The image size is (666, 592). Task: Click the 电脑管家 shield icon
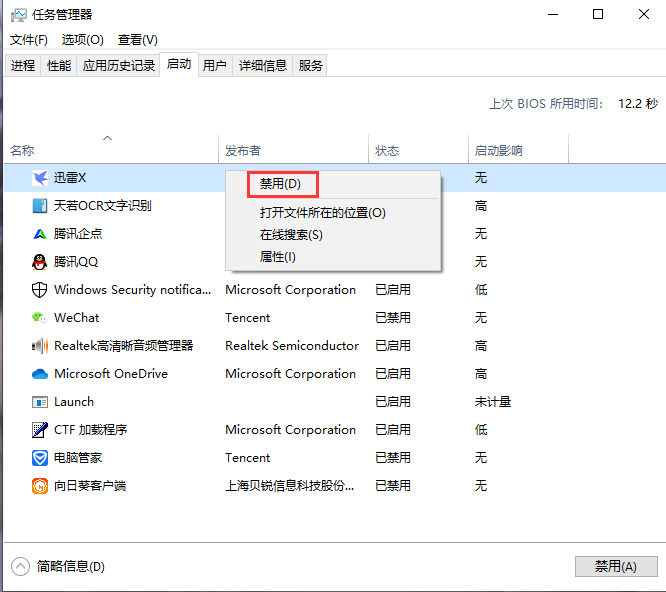[40, 458]
